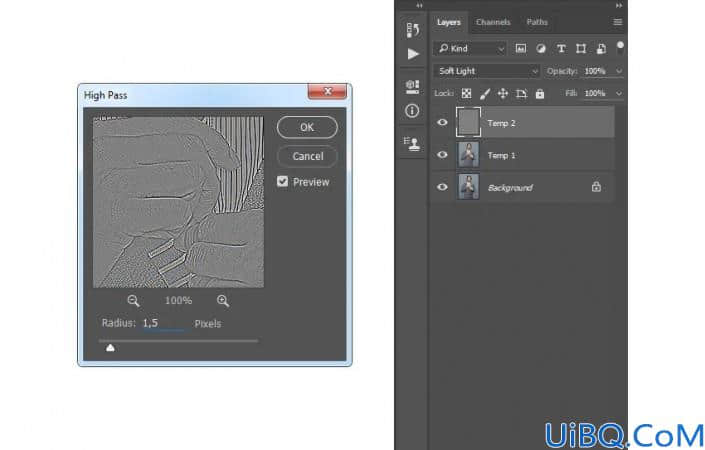Expand the Opacity slider arrow
705x450 pixels.
coord(619,71)
